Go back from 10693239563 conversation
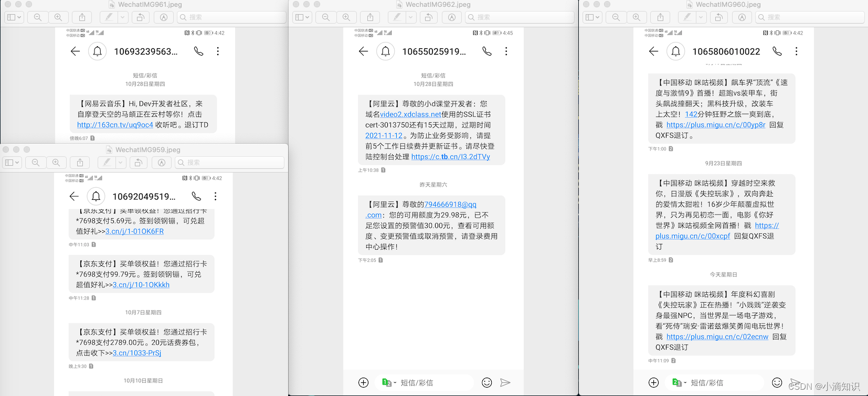Viewport: 868px width, 396px height. tap(75, 51)
